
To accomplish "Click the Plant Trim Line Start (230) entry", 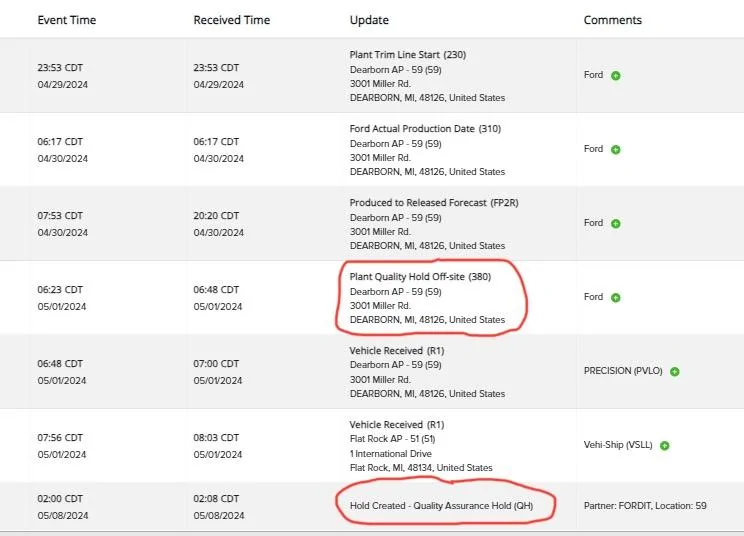I will click(x=407, y=54).
